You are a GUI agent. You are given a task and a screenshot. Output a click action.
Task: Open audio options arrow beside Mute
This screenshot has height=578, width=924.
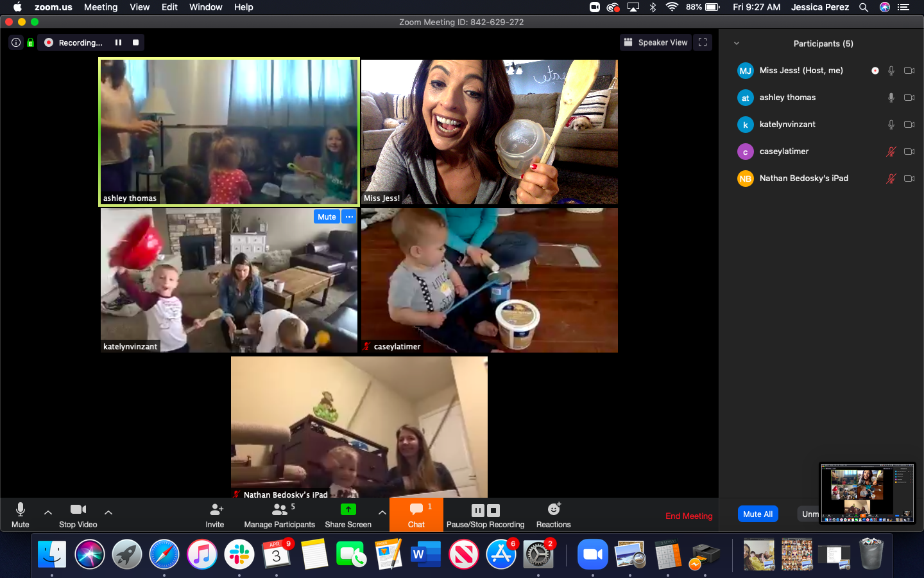click(x=48, y=512)
